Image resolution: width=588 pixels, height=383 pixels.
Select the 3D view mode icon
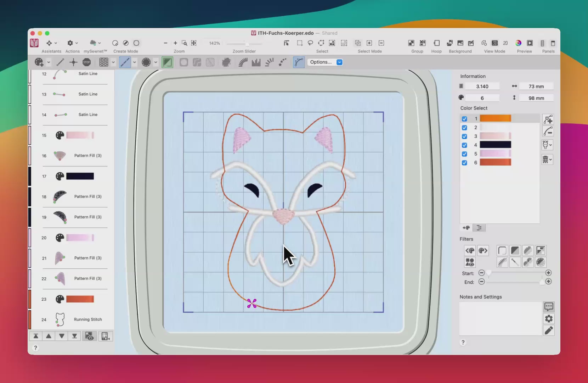pyautogui.click(x=494, y=43)
